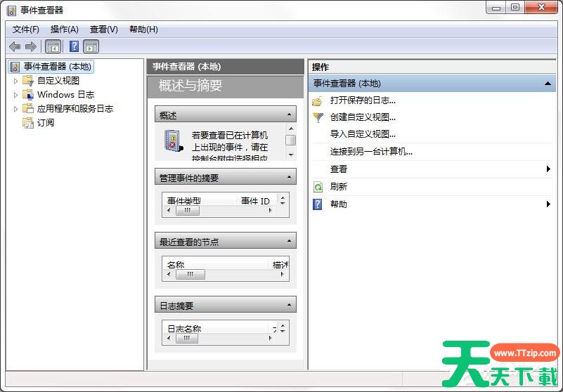Expand the 应用程序和服务日志 tree node
Image resolution: width=563 pixels, height=392 pixels.
(x=15, y=109)
